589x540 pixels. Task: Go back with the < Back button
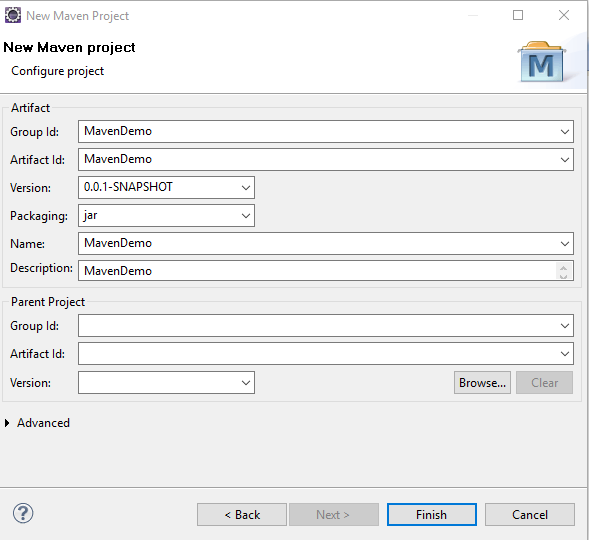(242, 514)
